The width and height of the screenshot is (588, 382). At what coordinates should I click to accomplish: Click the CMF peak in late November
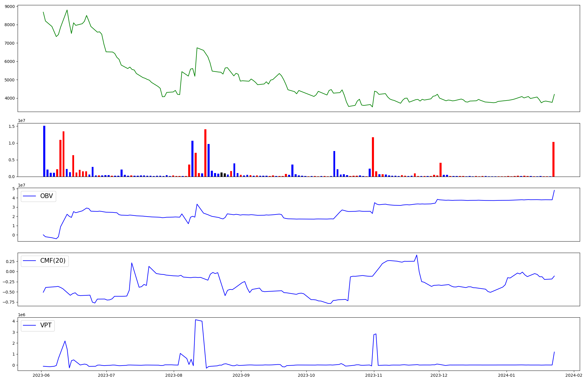coord(417,255)
